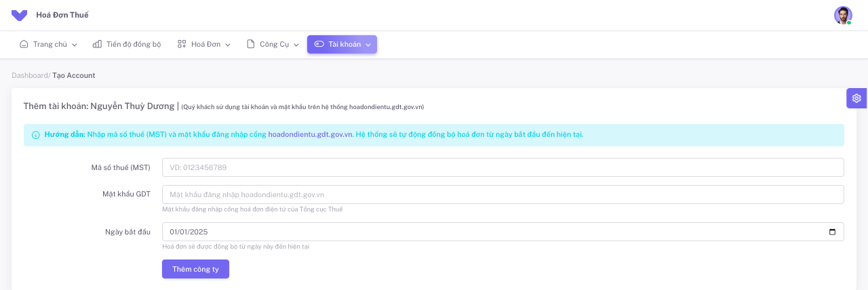This screenshot has height=290, width=868.
Task: Open the Tài khoản menu
Action: [x=342, y=44]
